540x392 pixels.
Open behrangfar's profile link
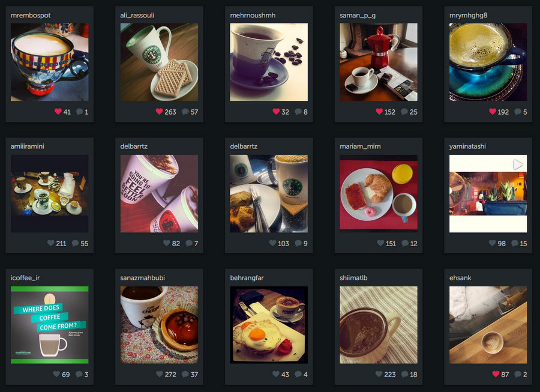click(247, 277)
